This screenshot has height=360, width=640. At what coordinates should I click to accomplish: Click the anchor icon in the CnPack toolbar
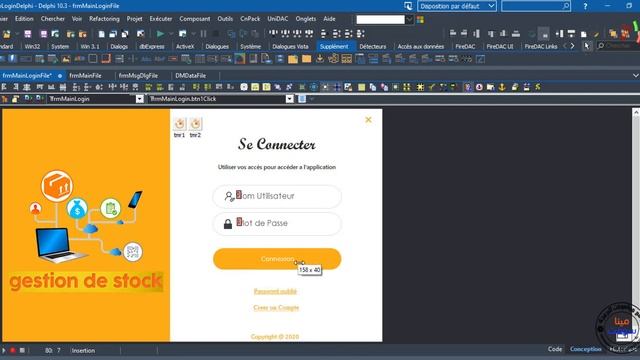coord(502,87)
